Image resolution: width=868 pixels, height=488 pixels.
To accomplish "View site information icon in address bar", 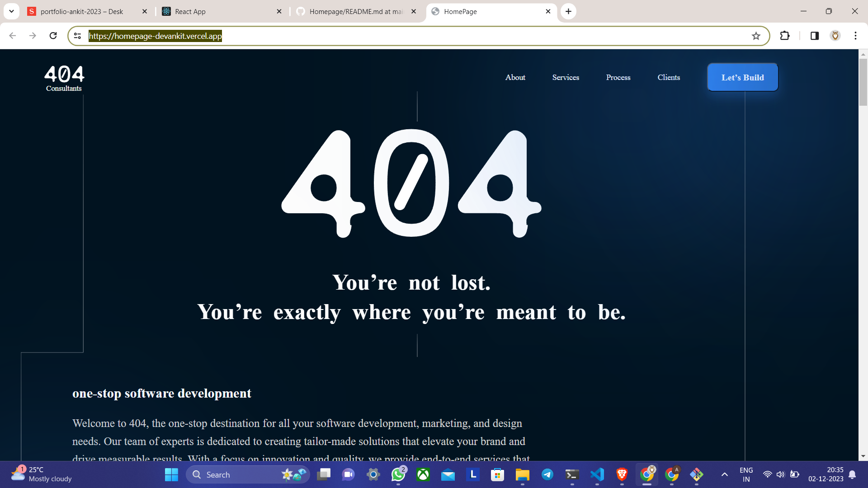I will coord(77,36).
